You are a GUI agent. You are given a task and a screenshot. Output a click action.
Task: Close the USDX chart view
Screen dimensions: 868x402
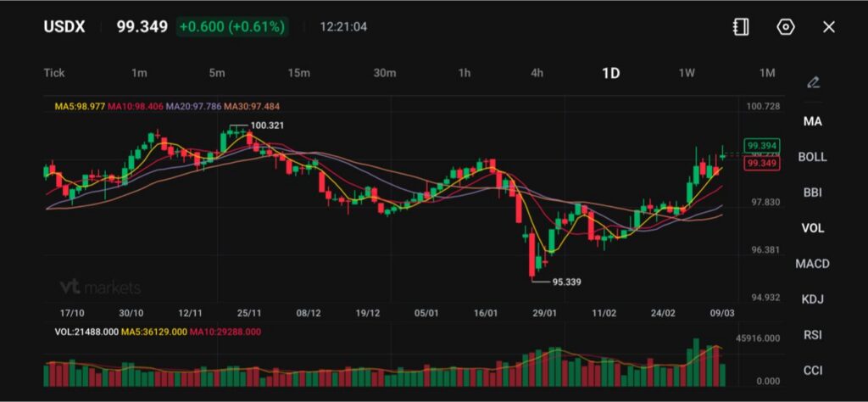click(829, 27)
